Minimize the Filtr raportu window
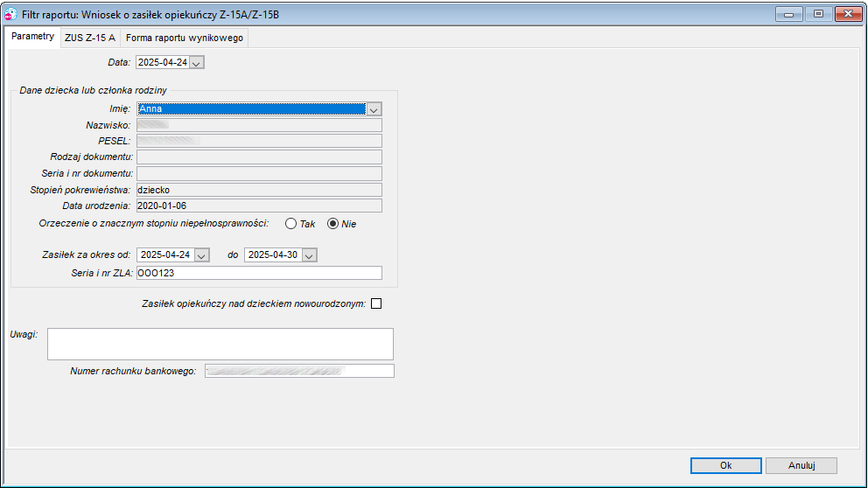The image size is (868, 488). click(789, 14)
